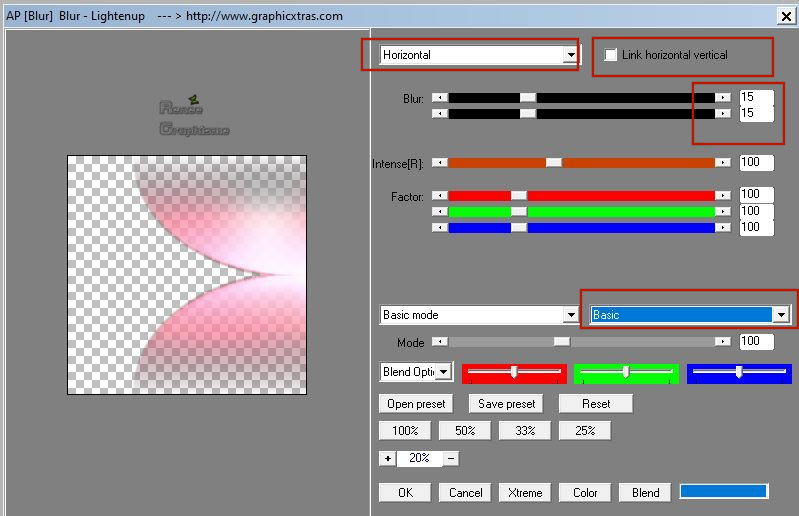Click the blue Factor value field
The width and height of the screenshot is (799, 516).
[x=756, y=227]
